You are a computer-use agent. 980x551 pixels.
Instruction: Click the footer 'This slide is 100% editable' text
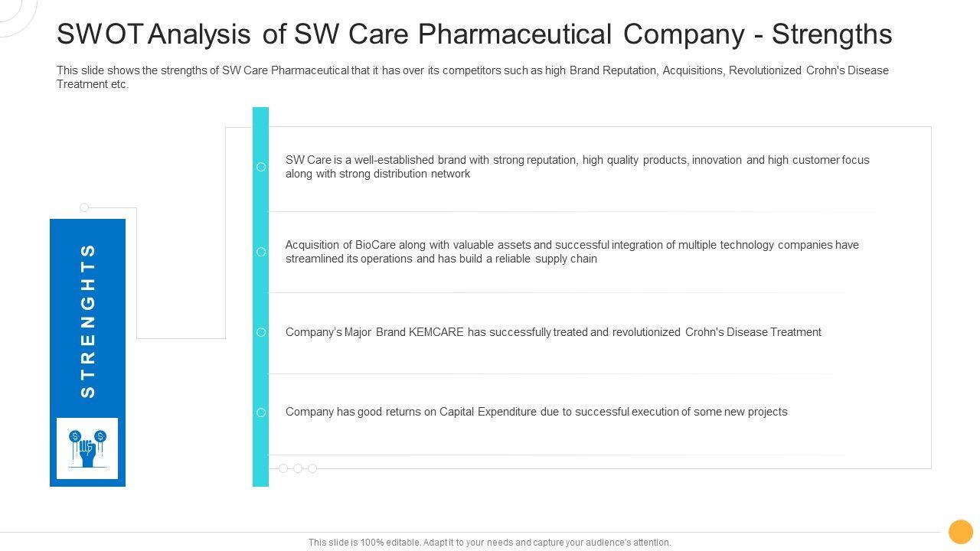[490, 543]
